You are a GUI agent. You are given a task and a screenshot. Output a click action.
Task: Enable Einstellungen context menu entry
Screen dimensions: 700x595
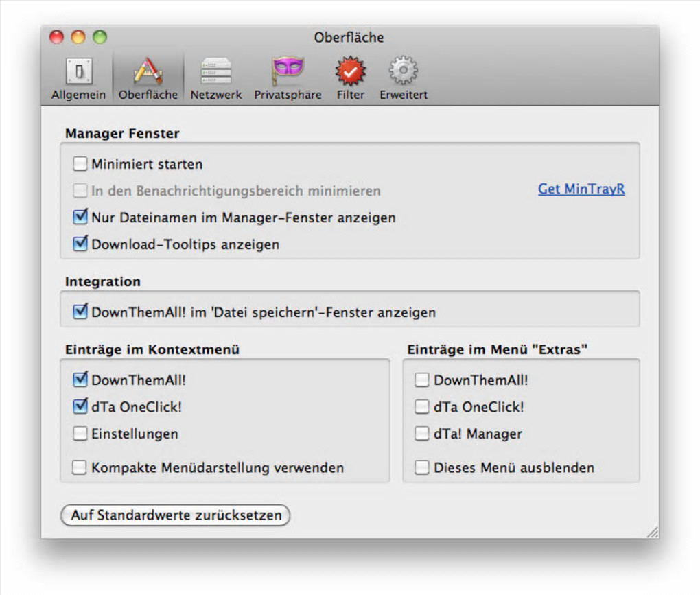pos(81,434)
